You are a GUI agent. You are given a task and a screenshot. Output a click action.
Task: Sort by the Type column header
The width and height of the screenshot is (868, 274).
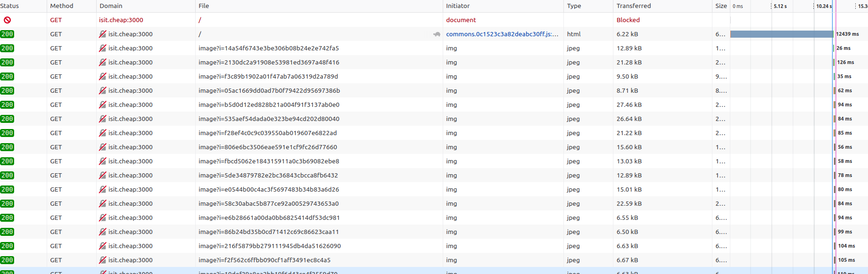(574, 6)
